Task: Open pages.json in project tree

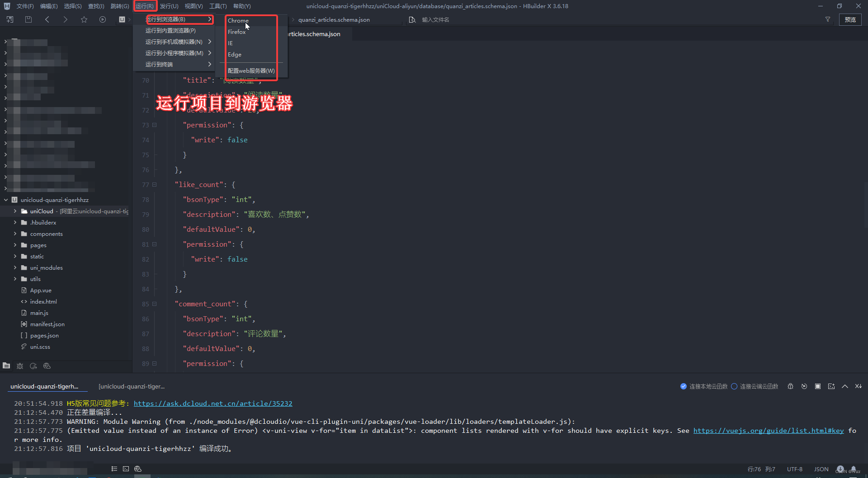Action: [44, 335]
